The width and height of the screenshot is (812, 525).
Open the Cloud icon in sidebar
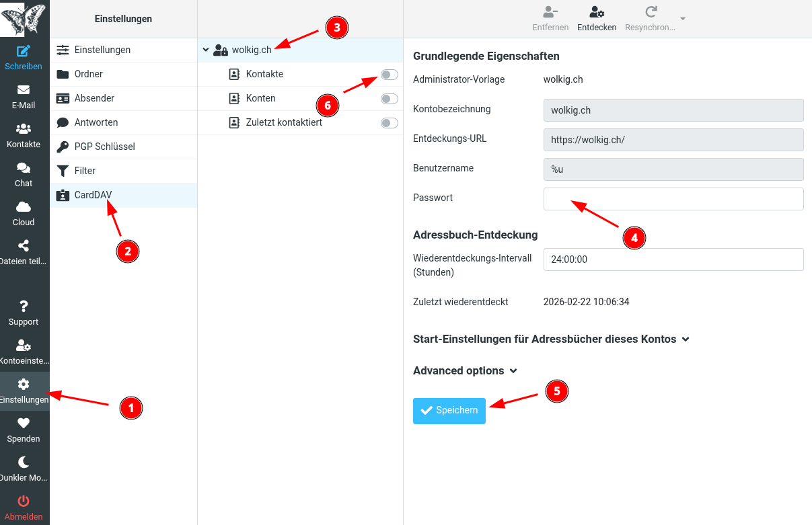point(24,207)
